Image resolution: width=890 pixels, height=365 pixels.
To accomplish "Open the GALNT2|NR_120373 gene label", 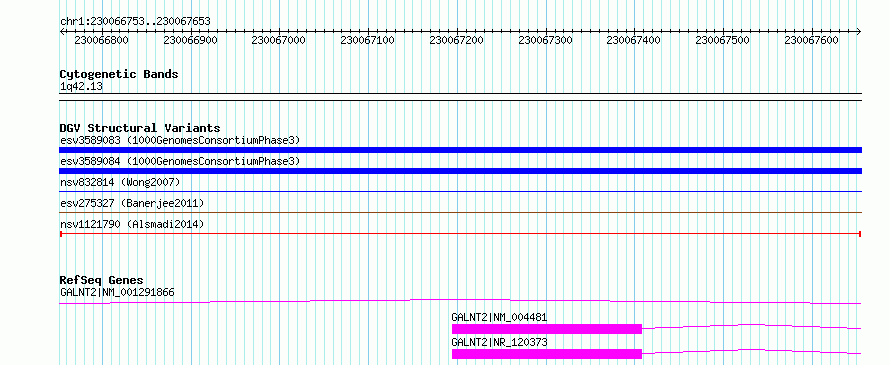I will tap(499, 342).
